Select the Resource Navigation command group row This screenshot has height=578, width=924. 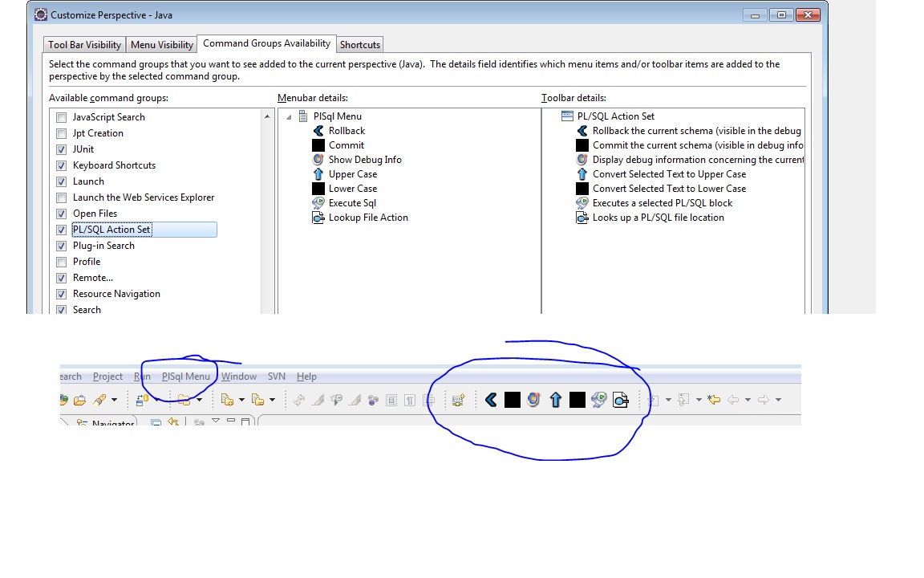pyautogui.click(x=116, y=294)
